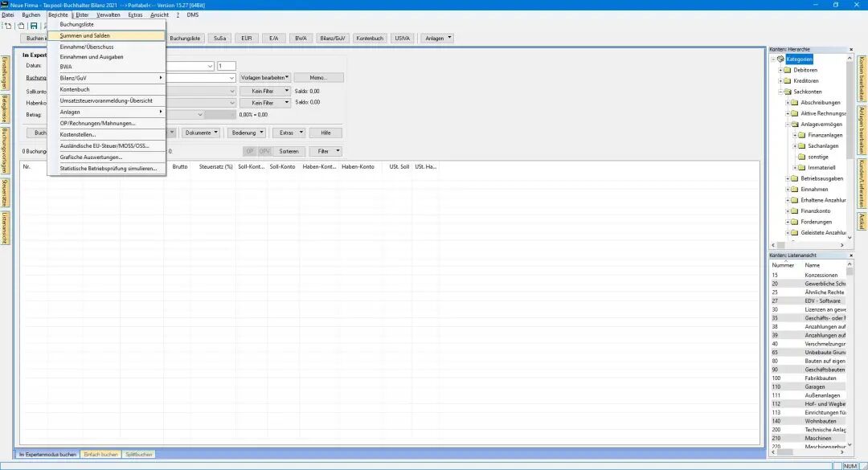Select the EDV - Software account row

point(809,301)
